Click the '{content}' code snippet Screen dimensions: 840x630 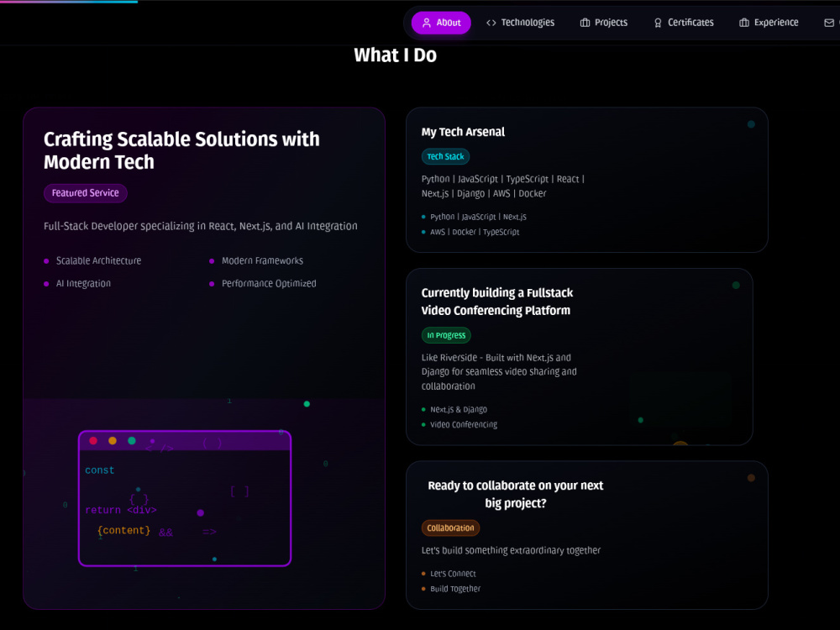click(124, 530)
